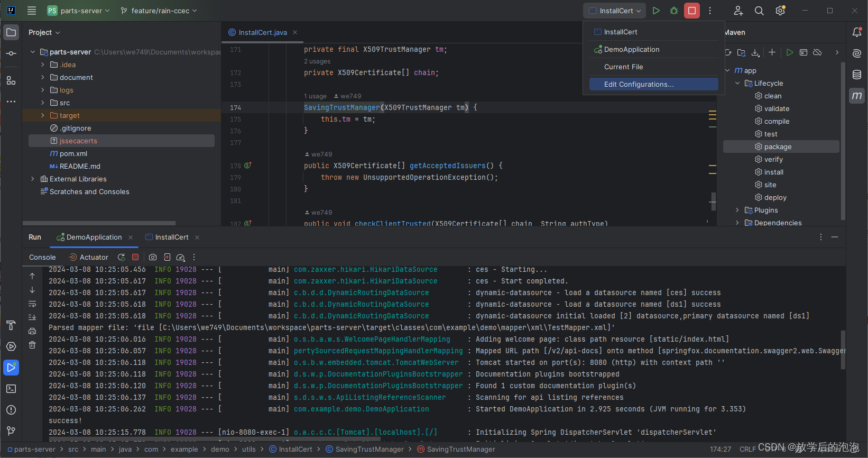Viewport: 868px width, 458px height.
Task: Collapse the Lifecycle node in Maven
Action: click(737, 83)
